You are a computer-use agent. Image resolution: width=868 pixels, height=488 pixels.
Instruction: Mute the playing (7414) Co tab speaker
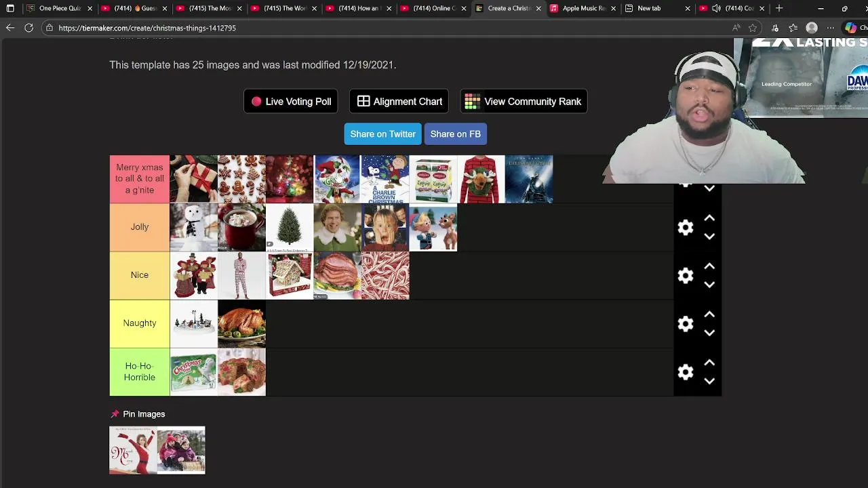[x=716, y=8]
